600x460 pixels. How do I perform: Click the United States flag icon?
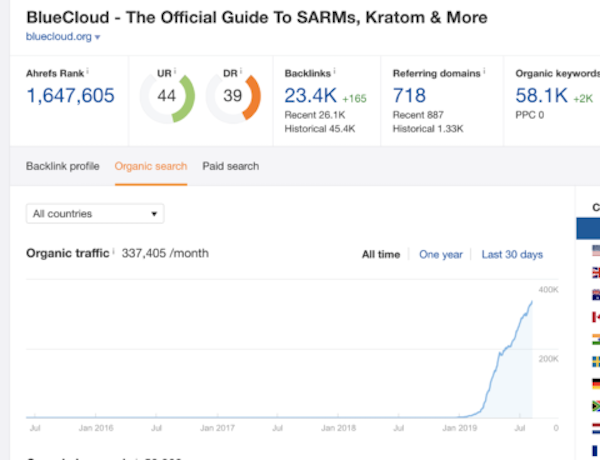(596, 250)
